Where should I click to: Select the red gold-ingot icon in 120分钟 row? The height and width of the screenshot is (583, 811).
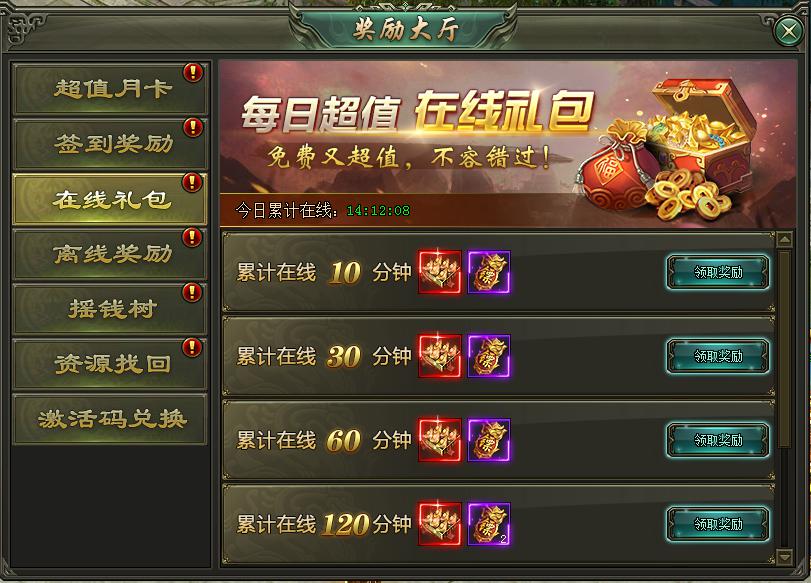click(x=440, y=524)
